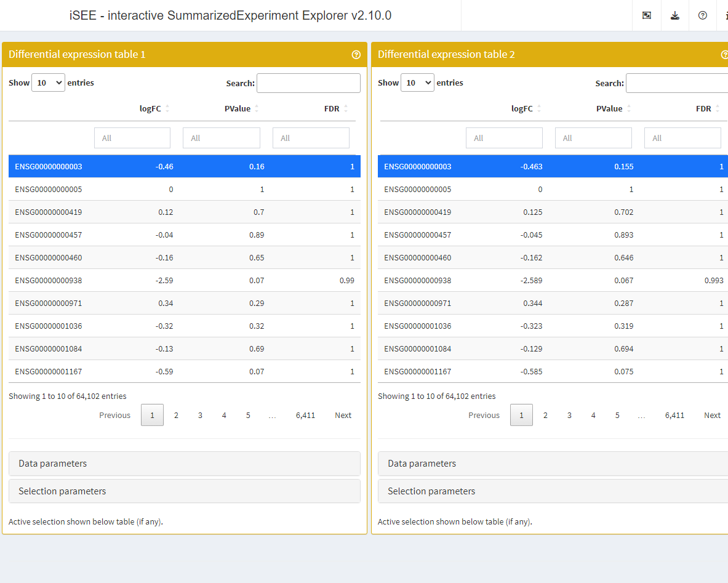Jump to page 6,411 in table 2
This screenshot has height=583, width=728.
[674, 415]
